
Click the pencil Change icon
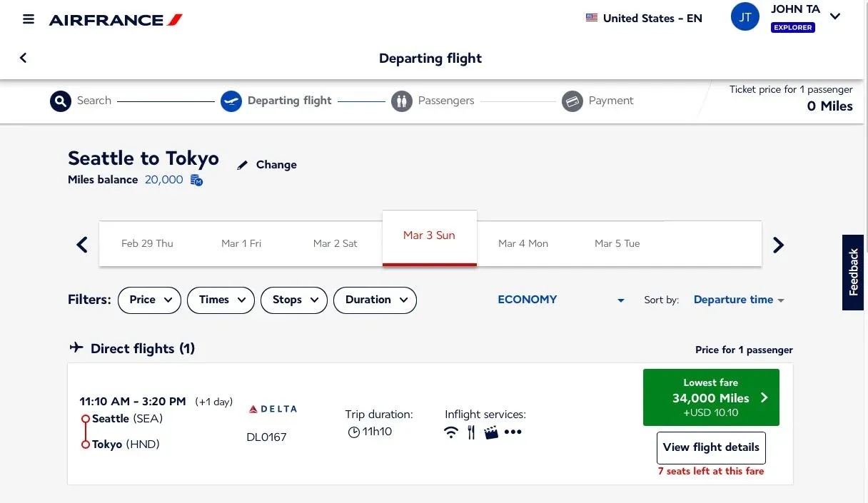pyautogui.click(x=243, y=165)
